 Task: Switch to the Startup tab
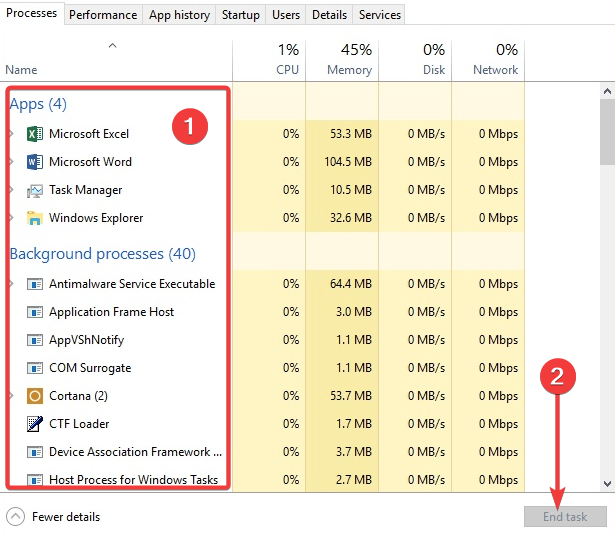(x=240, y=15)
